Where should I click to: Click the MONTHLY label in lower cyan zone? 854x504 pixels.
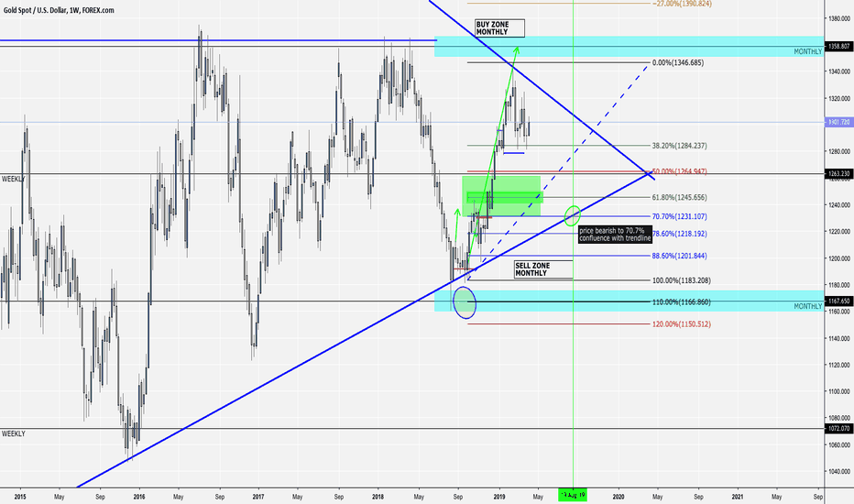[807, 306]
